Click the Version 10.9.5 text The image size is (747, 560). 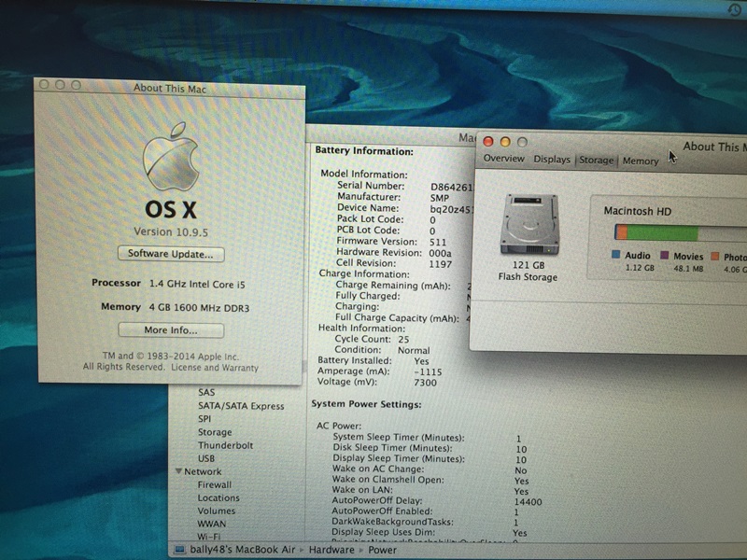click(x=171, y=231)
